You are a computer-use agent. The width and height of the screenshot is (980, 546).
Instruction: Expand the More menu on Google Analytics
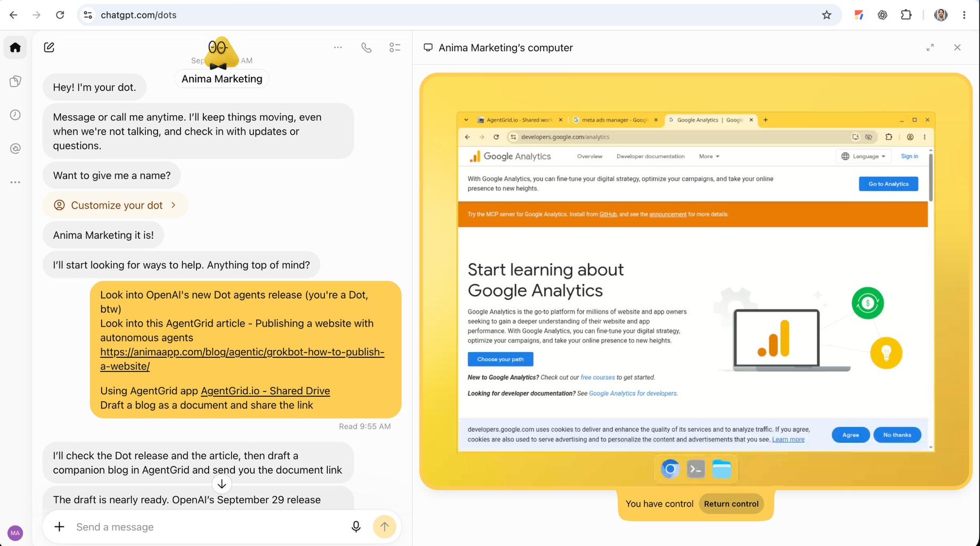pyautogui.click(x=709, y=157)
